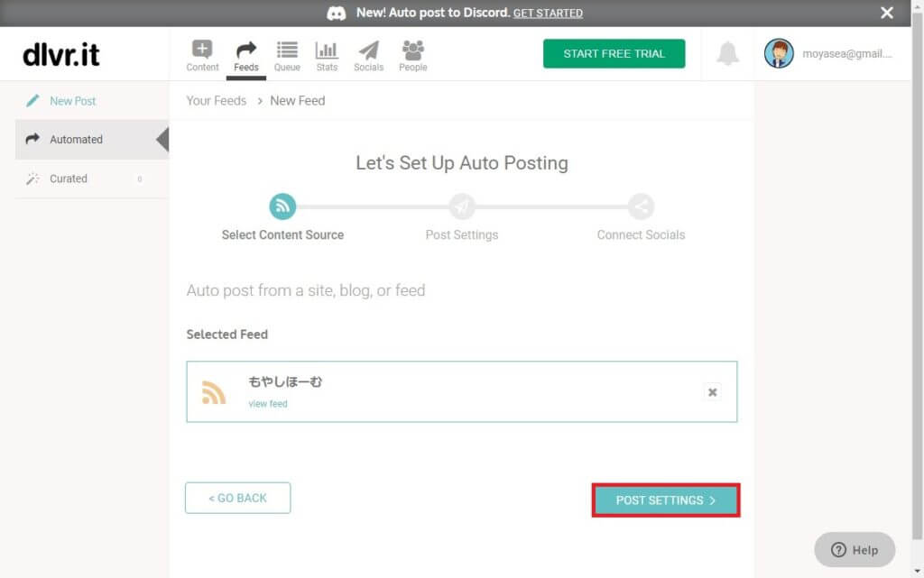Viewport: 924px width, 578px height.
Task: Remove the selected もやしほーむ feed
Action: (712, 392)
